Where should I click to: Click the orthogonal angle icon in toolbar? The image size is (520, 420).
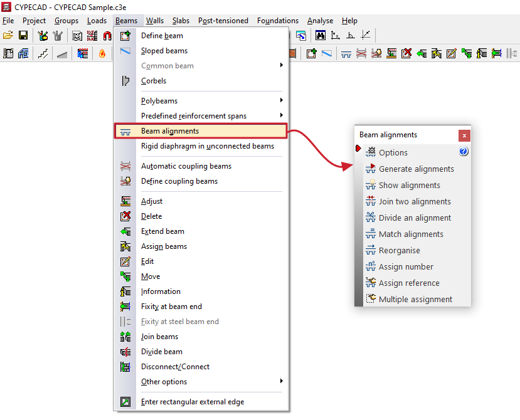click(351, 36)
